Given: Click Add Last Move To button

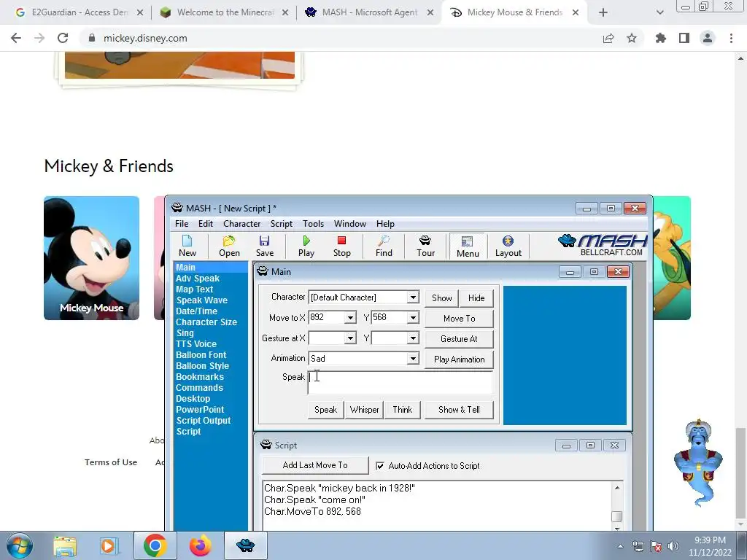Looking at the screenshot, I should 315,465.
